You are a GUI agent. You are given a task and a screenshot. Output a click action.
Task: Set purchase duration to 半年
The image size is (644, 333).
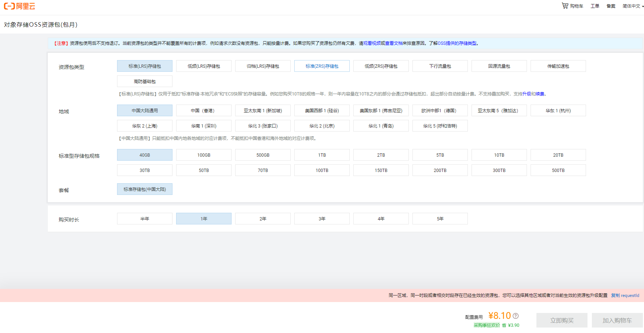pos(145,219)
